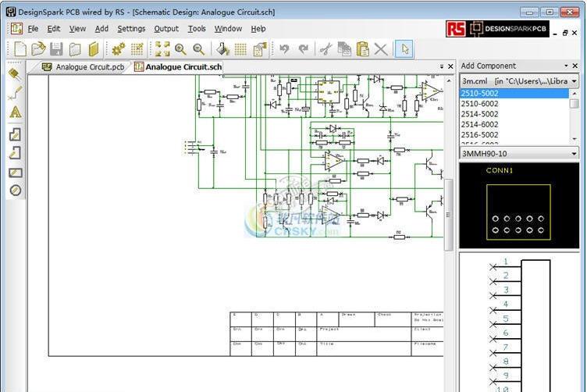Select the add circle tool
This screenshot has width=587, height=392.
point(15,191)
